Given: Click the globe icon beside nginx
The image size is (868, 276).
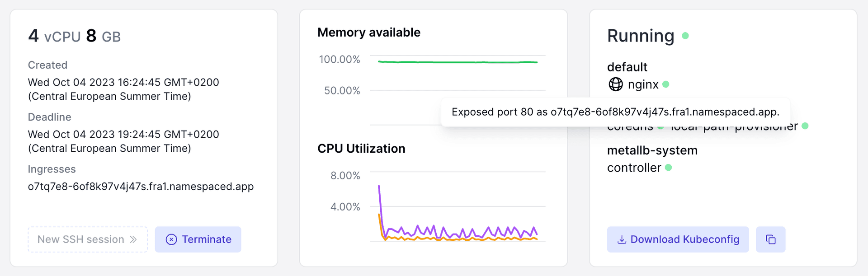Looking at the screenshot, I should [x=615, y=84].
